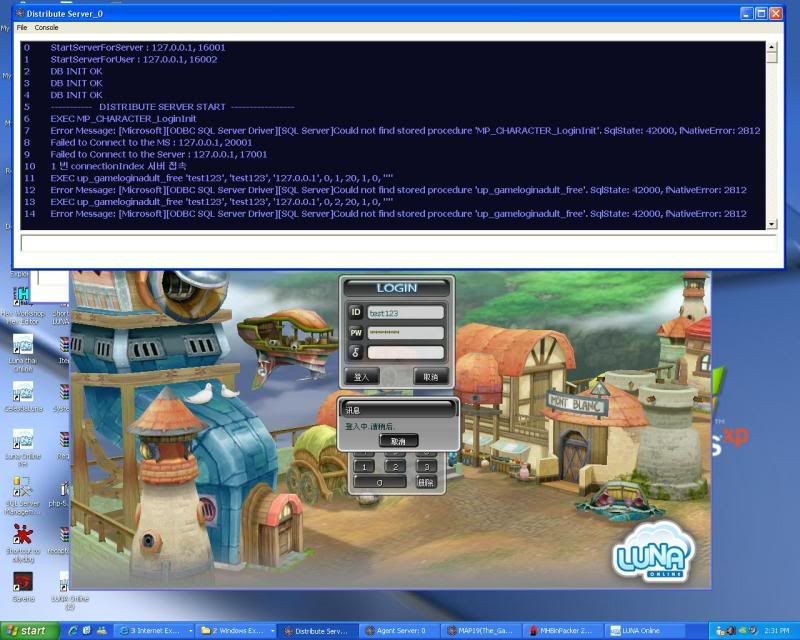This screenshot has width=800, height=640.
Task: Click the Hex Workshop Hex Editor icon
Action: 22,298
